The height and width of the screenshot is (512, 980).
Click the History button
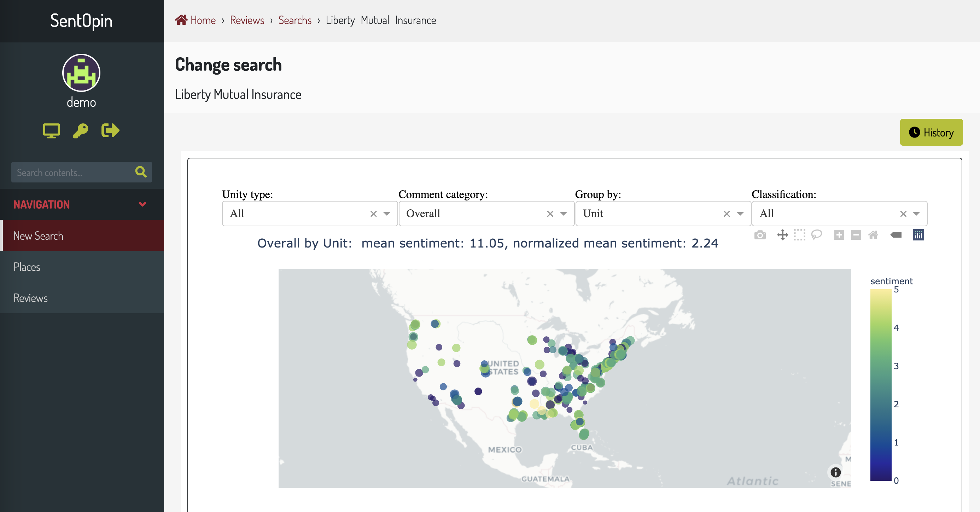pyautogui.click(x=931, y=132)
